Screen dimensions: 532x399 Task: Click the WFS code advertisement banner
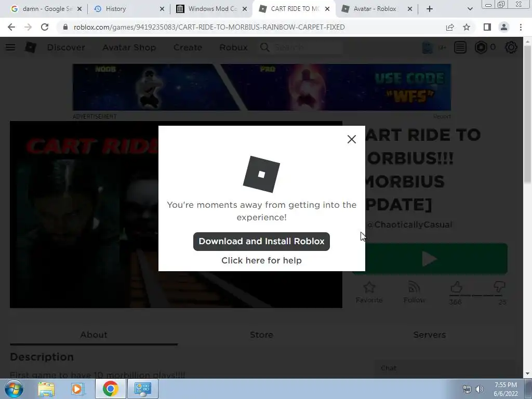[262, 87]
